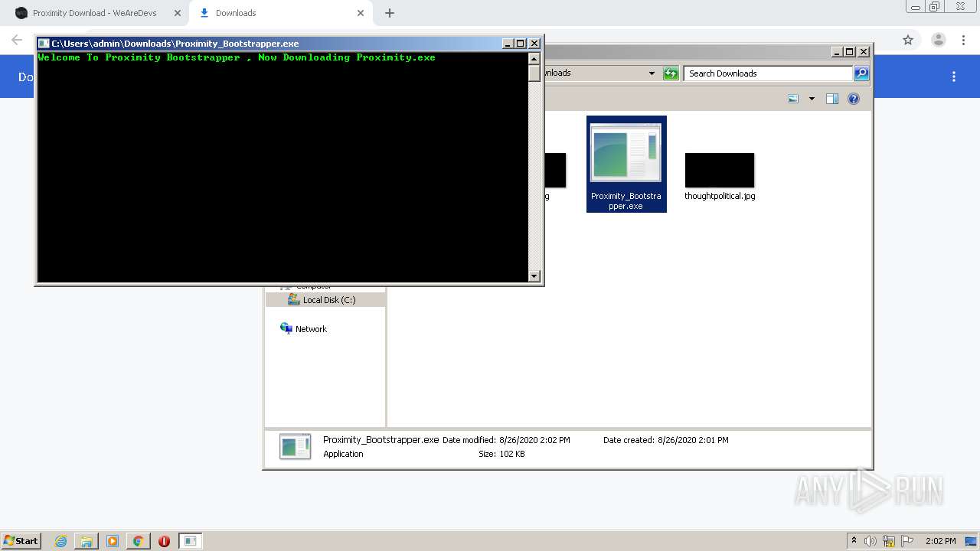Screen dimensions: 980x551
Task: Show hidden system tray icons
Action: point(854,541)
